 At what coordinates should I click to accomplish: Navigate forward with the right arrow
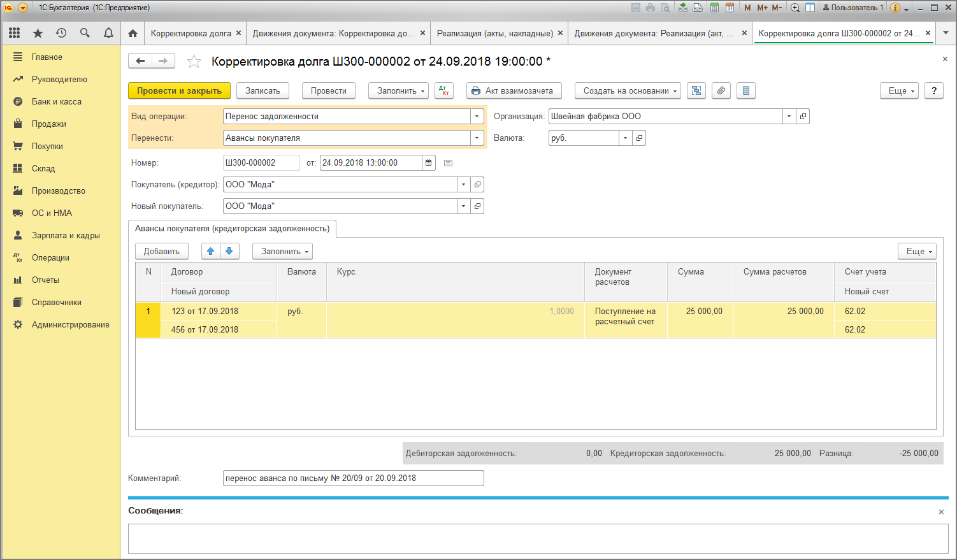coord(163,61)
